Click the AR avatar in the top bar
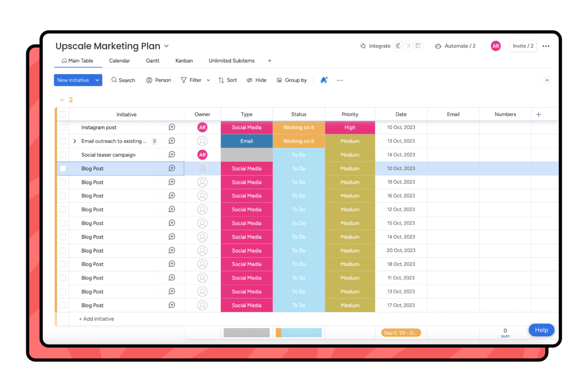Viewport: 588px width, 392px height. pyautogui.click(x=495, y=46)
